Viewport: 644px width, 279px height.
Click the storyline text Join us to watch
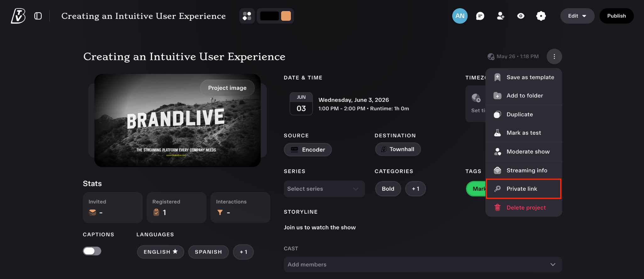(x=320, y=227)
